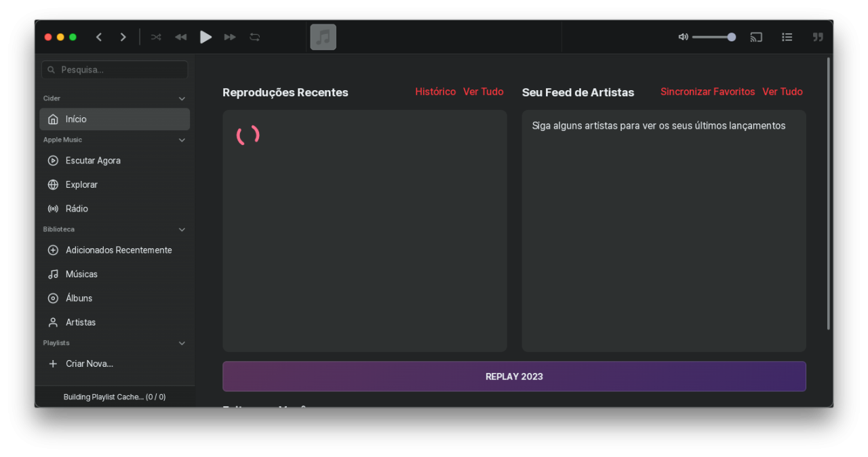Show the playback queue list icon
Image resolution: width=868 pixels, height=457 pixels.
tap(787, 37)
